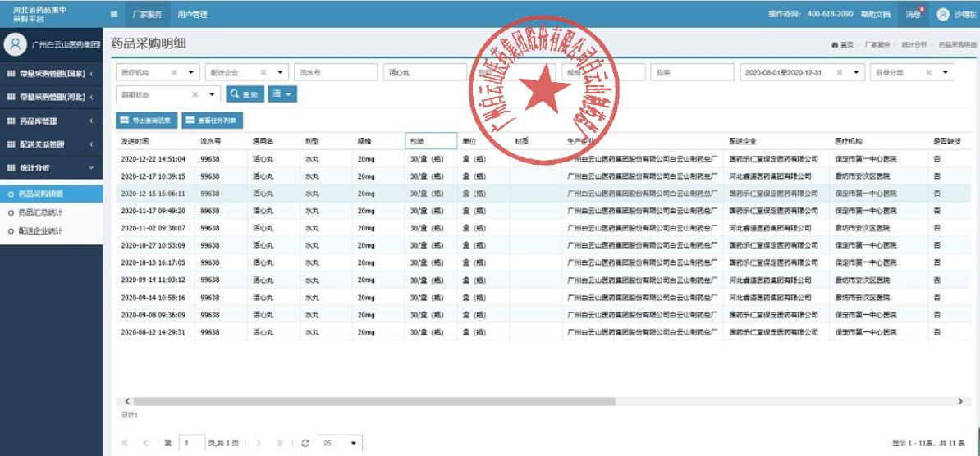
Task: Click 导出查询结果 export button
Action: (147, 121)
